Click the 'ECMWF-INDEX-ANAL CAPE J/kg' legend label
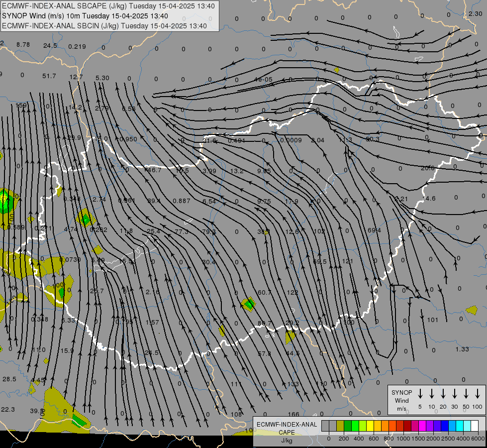The image size is (487, 448). click(287, 432)
